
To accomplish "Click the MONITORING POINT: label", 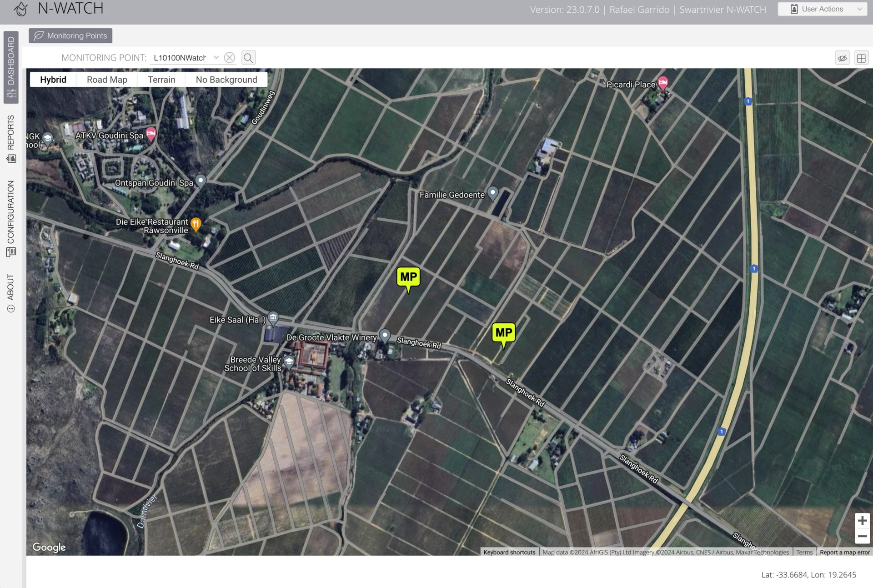I will pos(104,58).
